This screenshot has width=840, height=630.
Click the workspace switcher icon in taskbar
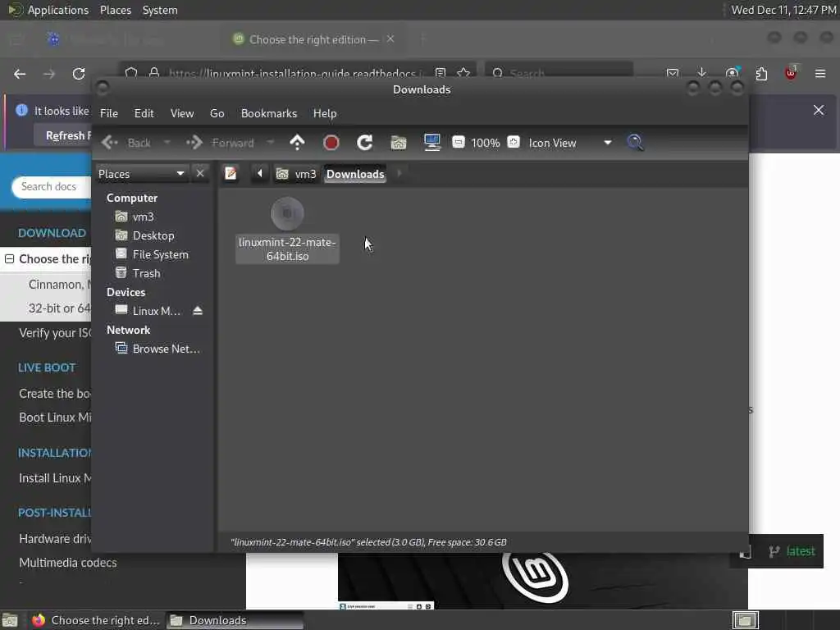pos(745,620)
